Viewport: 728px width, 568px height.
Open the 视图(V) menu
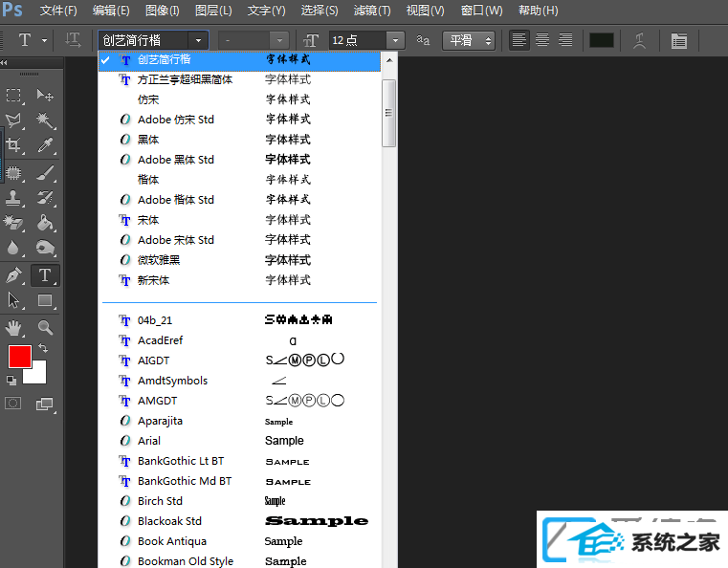tap(426, 11)
